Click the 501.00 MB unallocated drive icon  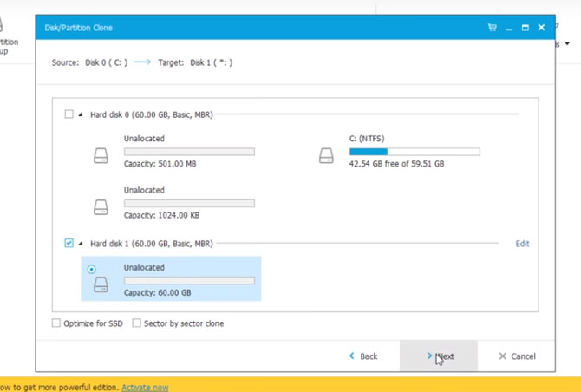(x=101, y=155)
